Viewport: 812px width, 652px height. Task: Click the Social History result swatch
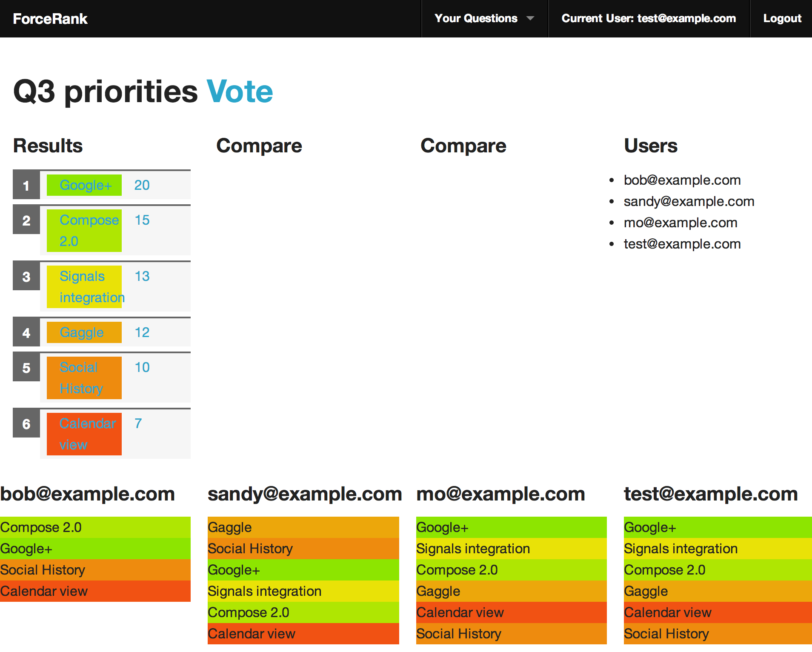pyautogui.click(x=84, y=378)
